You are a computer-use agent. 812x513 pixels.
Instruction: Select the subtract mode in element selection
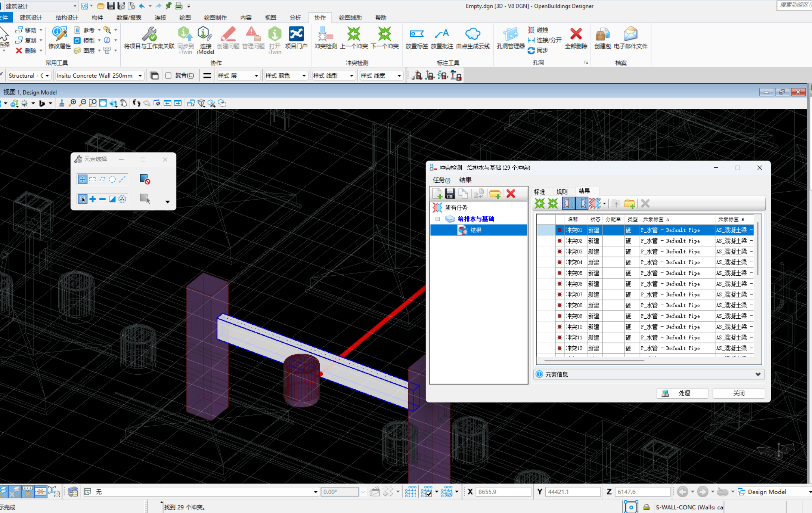tap(102, 199)
